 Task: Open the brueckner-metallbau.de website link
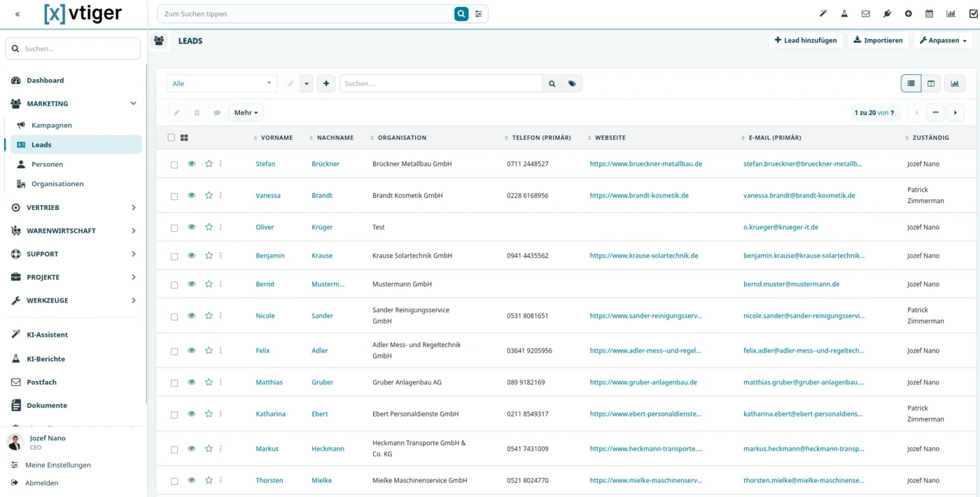coord(645,164)
